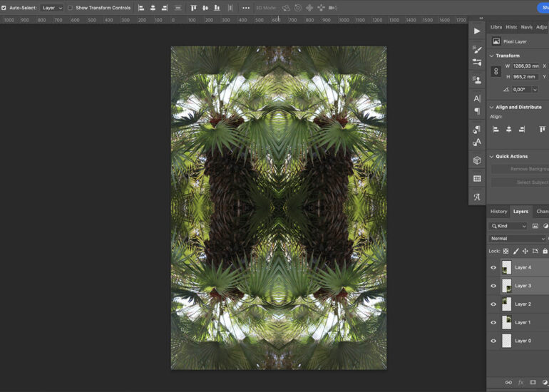
Task: Hide Layer 4 with its eye icon
Action: coord(493,267)
